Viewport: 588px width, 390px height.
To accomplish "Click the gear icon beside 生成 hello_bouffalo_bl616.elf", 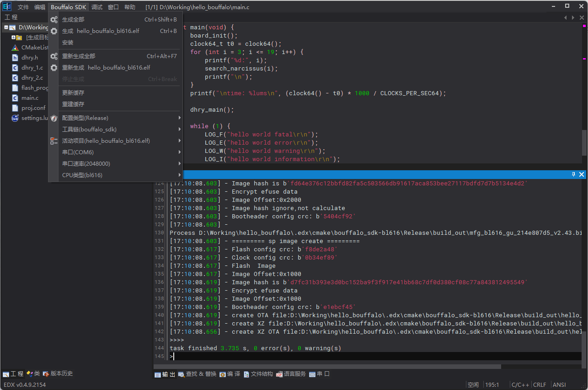I will click(54, 31).
